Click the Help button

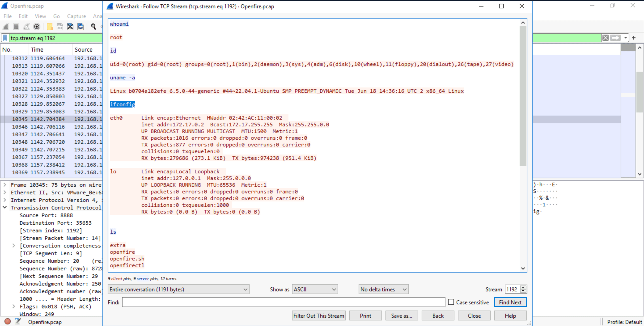[510, 316]
